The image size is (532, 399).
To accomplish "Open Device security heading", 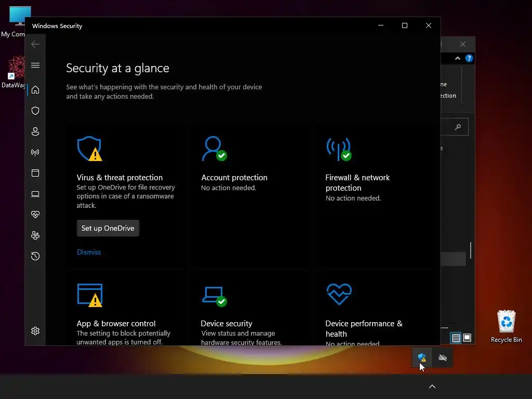I will coord(227,323).
